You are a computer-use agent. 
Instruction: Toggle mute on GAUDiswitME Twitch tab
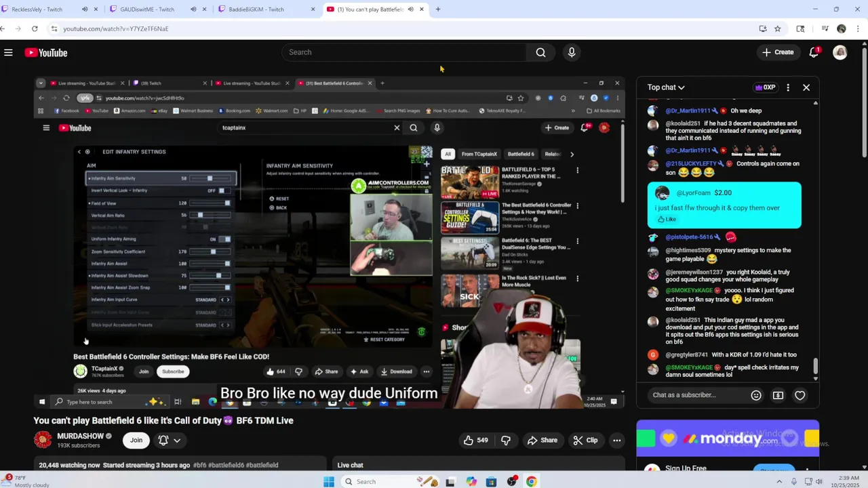(193, 9)
